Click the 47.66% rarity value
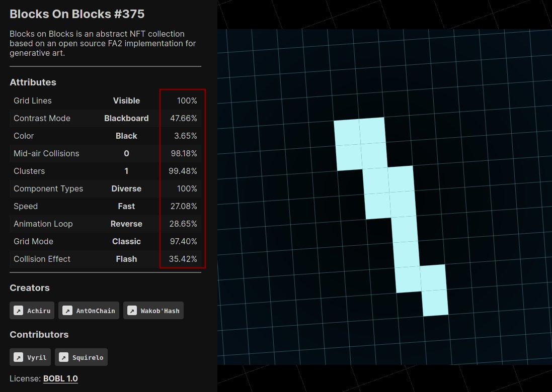This screenshot has width=552, height=392. pyautogui.click(x=184, y=118)
